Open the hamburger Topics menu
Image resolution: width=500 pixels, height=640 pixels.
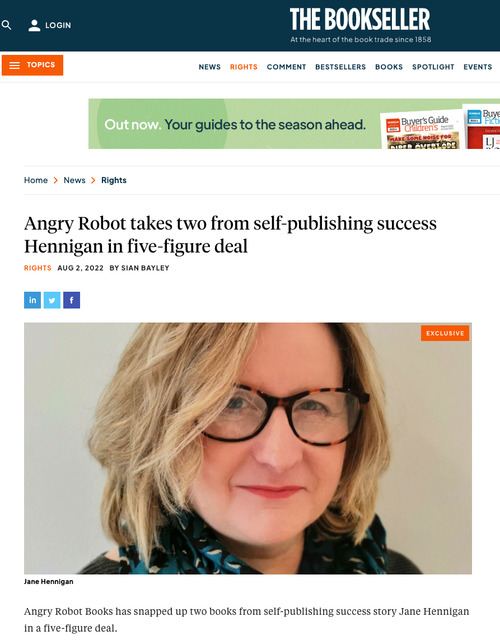(x=32, y=65)
